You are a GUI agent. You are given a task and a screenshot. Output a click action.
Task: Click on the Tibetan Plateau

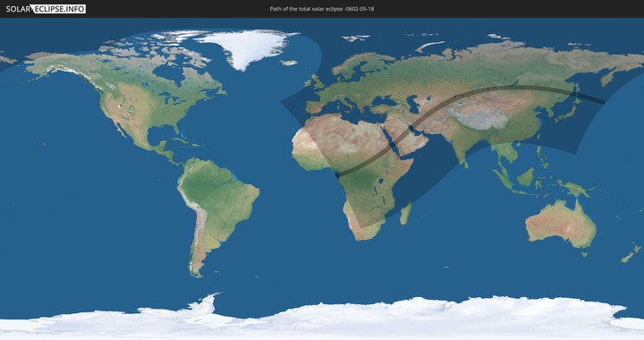[x=479, y=118]
